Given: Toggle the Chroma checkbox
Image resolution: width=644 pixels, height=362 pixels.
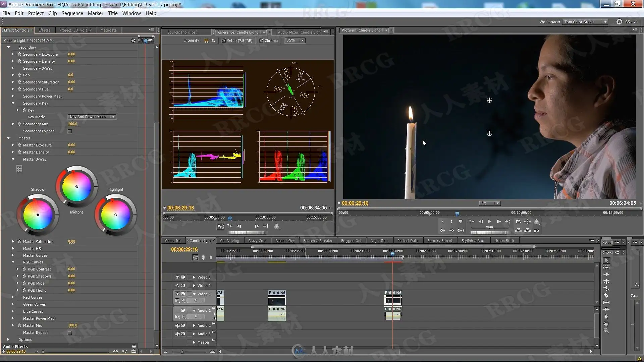Looking at the screenshot, I should tap(262, 41).
